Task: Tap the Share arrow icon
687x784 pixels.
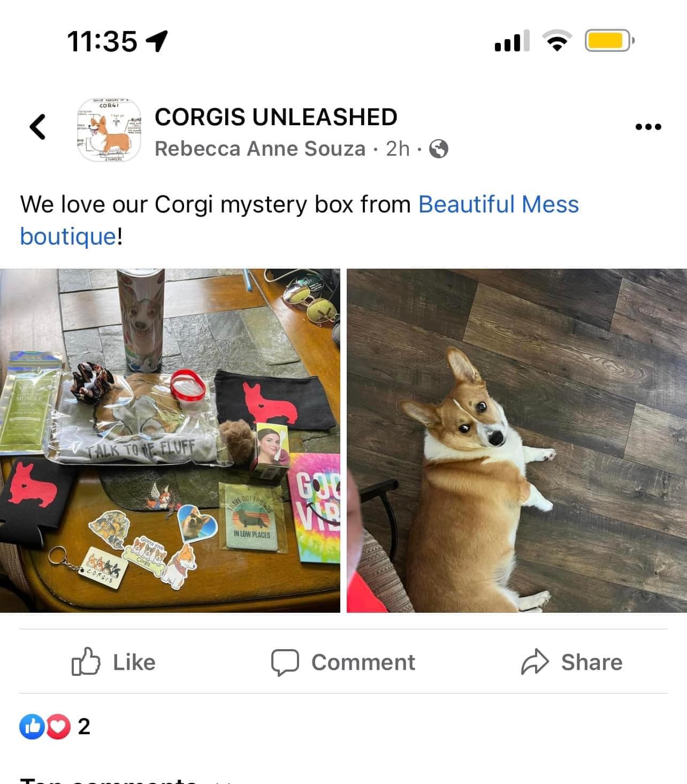Action: tap(535, 662)
